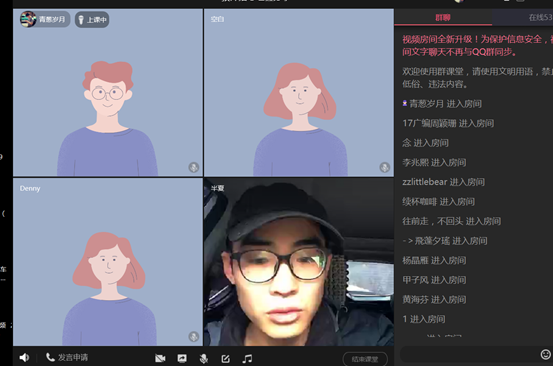
Task: Click the music note icon
Action: [x=247, y=359]
